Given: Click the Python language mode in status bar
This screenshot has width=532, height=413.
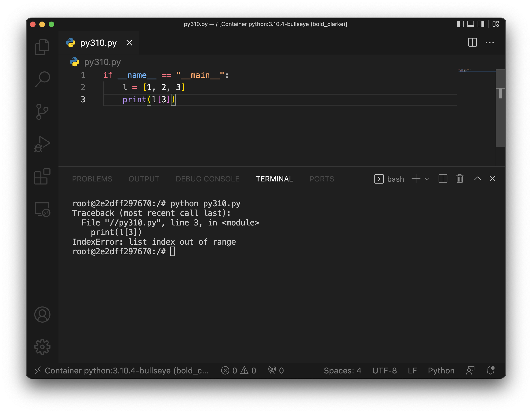Looking at the screenshot, I should (441, 371).
